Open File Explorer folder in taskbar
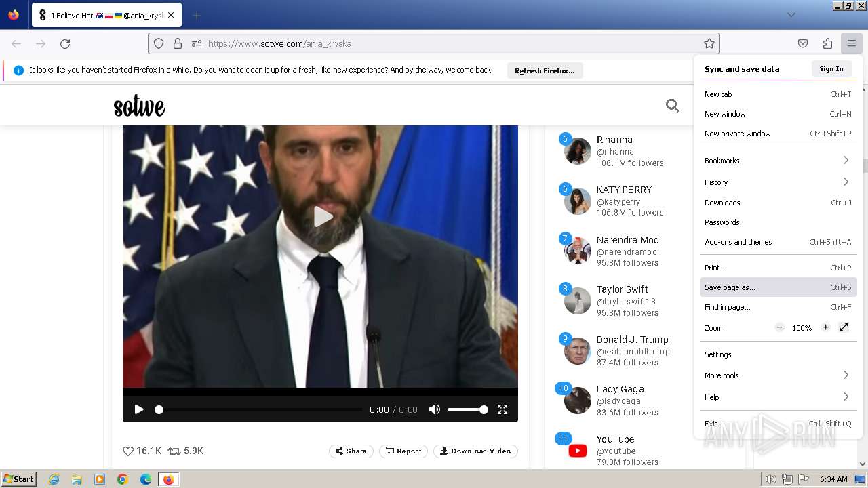Viewport: 868px width, 488px height. pyautogui.click(x=77, y=479)
